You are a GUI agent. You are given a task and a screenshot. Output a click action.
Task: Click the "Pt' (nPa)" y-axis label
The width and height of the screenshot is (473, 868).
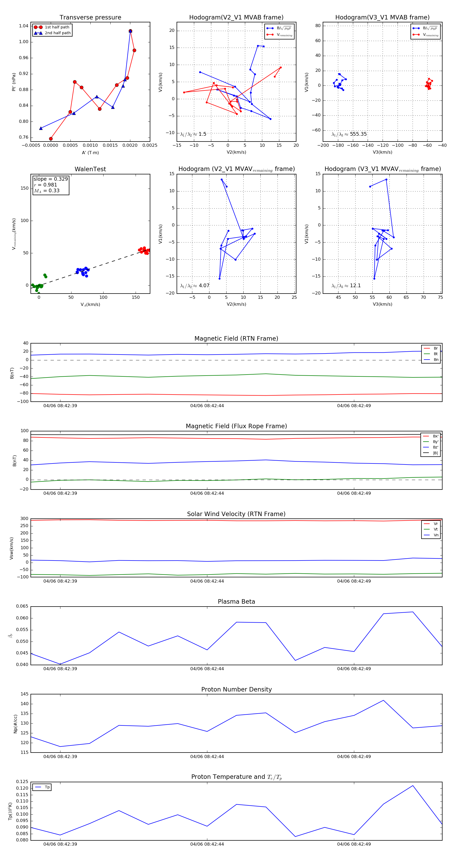(14, 82)
